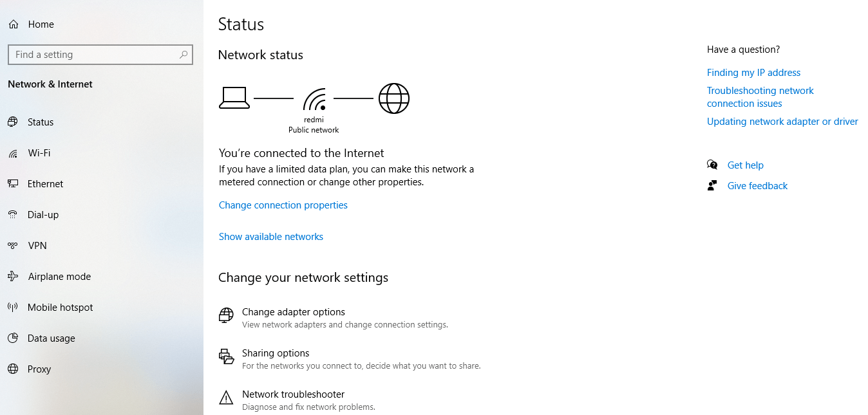Click Give feedback link
868x415 pixels.
757,186
